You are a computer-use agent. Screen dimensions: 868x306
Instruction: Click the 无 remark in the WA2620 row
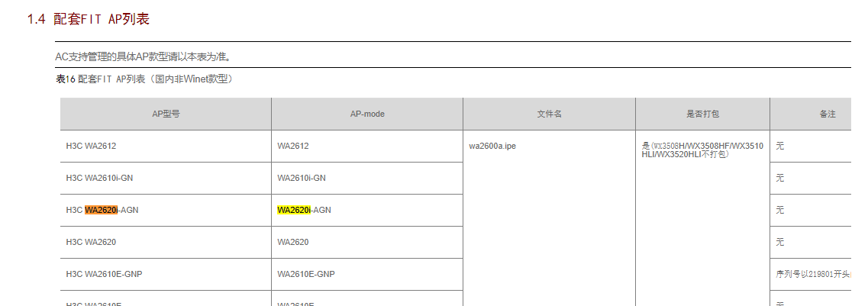780,243
